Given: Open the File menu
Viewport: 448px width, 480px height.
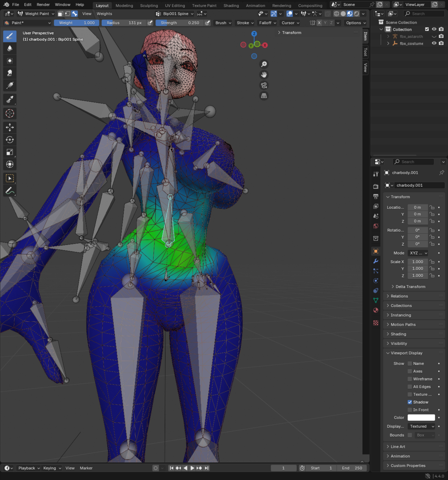Looking at the screenshot, I should pos(15,4).
